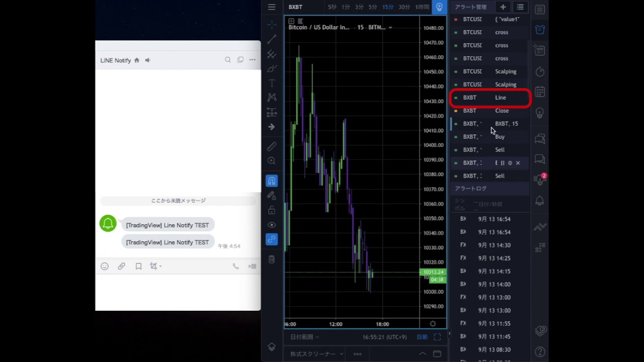Expand the chart legend chevron
This screenshot has height=362, width=644.
point(390,28)
